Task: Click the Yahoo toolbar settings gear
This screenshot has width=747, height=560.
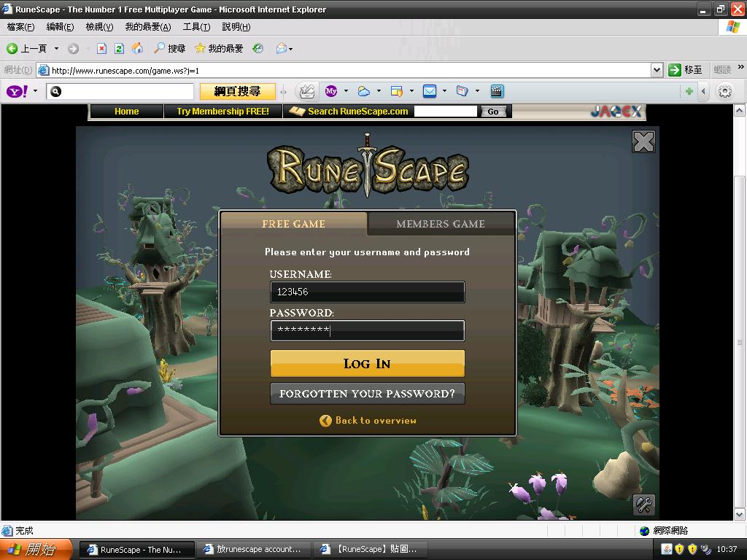Action: 724,91
